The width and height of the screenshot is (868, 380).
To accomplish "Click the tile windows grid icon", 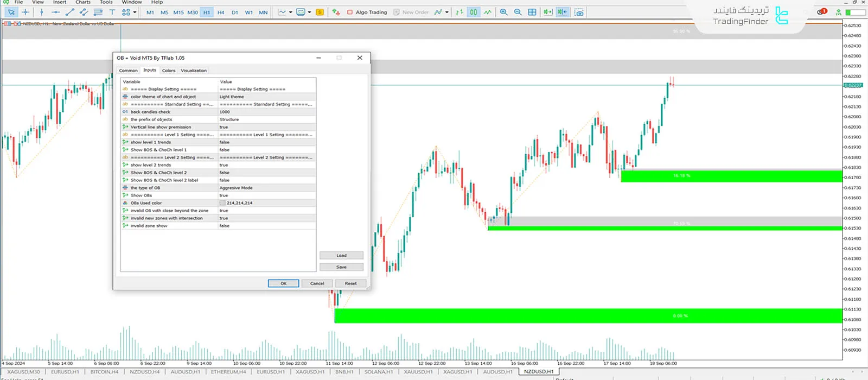I will point(532,12).
